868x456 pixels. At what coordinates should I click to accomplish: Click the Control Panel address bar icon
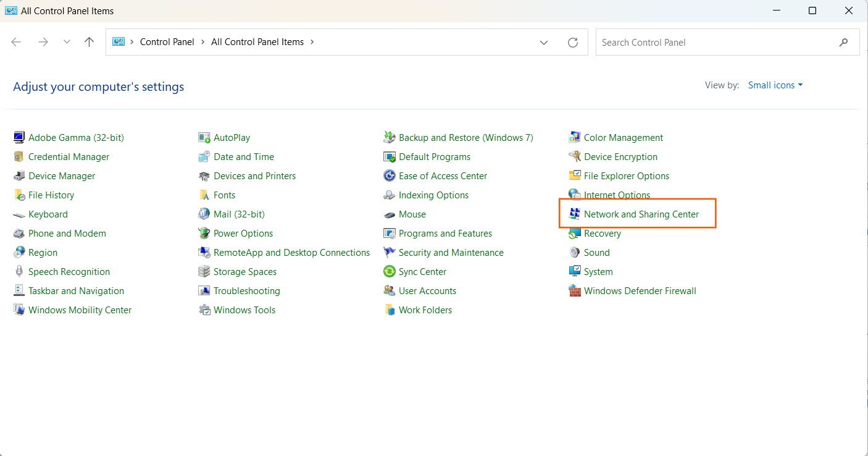[119, 42]
